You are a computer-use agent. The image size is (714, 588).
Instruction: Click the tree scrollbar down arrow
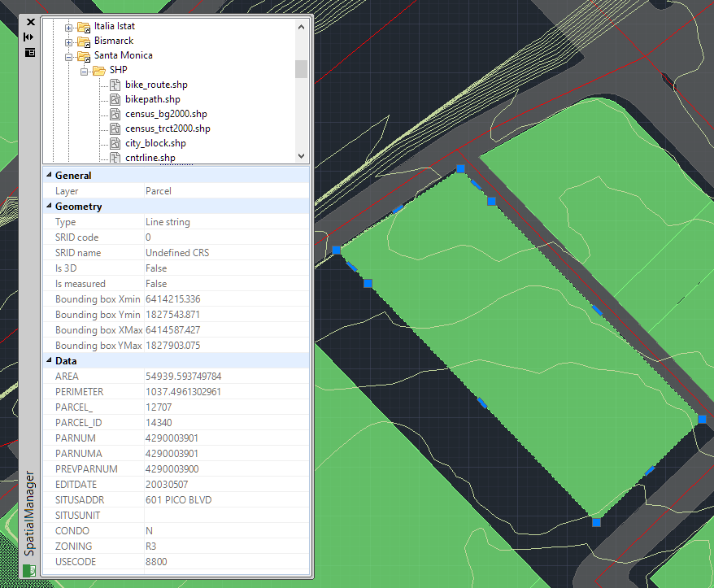pos(300,155)
